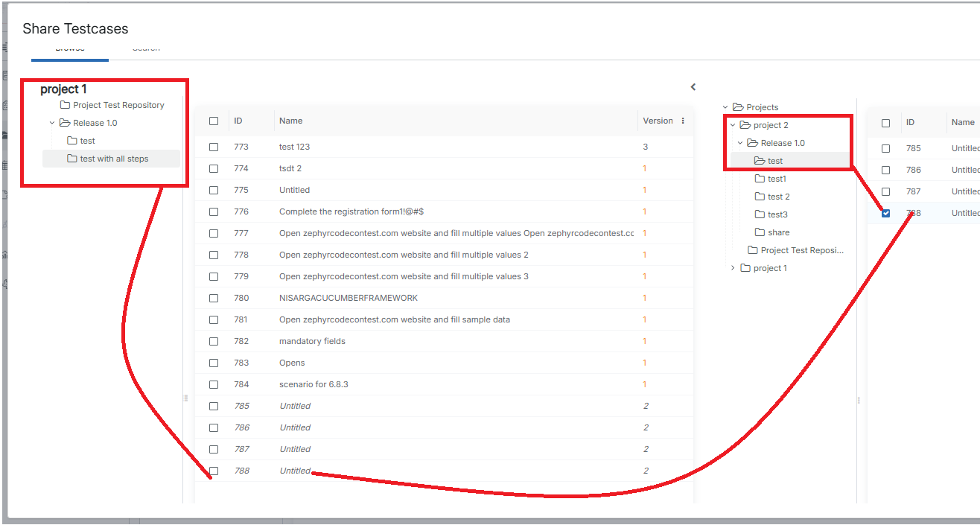This screenshot has height=525, width=980.
Task: Expand the collapsed project 1 tree node
Action: [733, 268]
